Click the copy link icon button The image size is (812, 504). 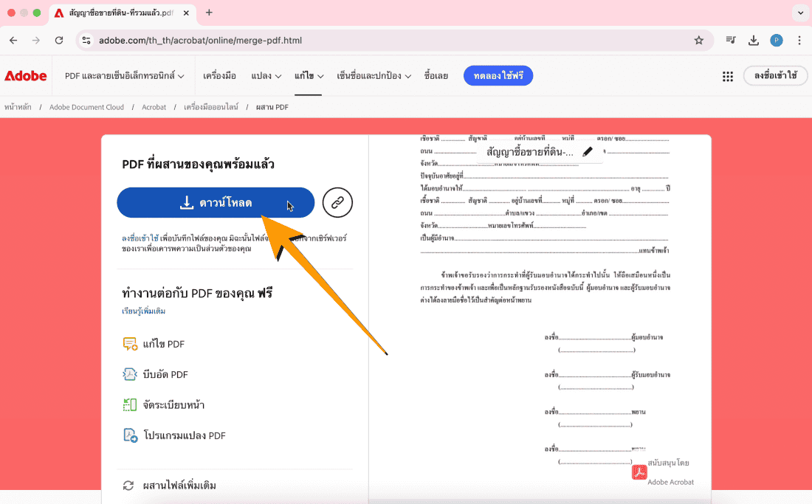tap(337, 202)
